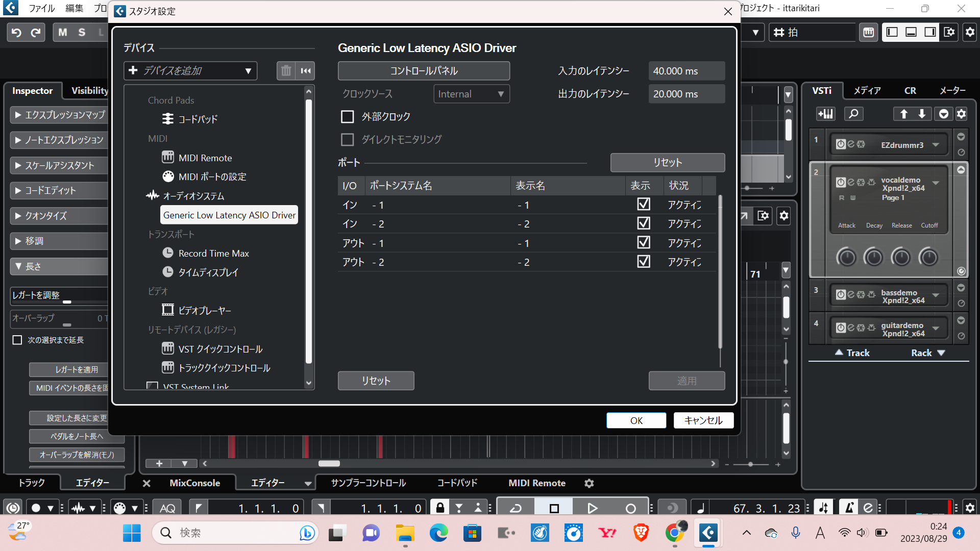The width and height of the screenshot is (980, 551).
Task: Open MIDI Remote device settings
Action: point(205,158)
